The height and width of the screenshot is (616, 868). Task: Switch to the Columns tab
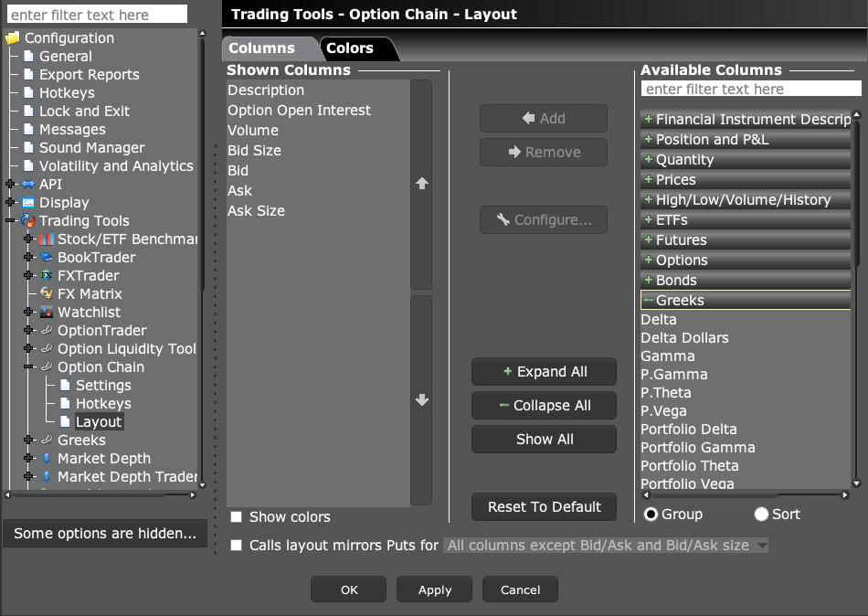click(262, 48)
